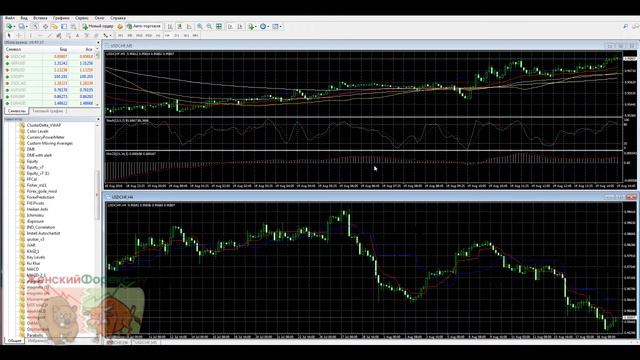Select the D1 timeframe
The height and width of the screenshot is (360, 640).
pos(177,36)
